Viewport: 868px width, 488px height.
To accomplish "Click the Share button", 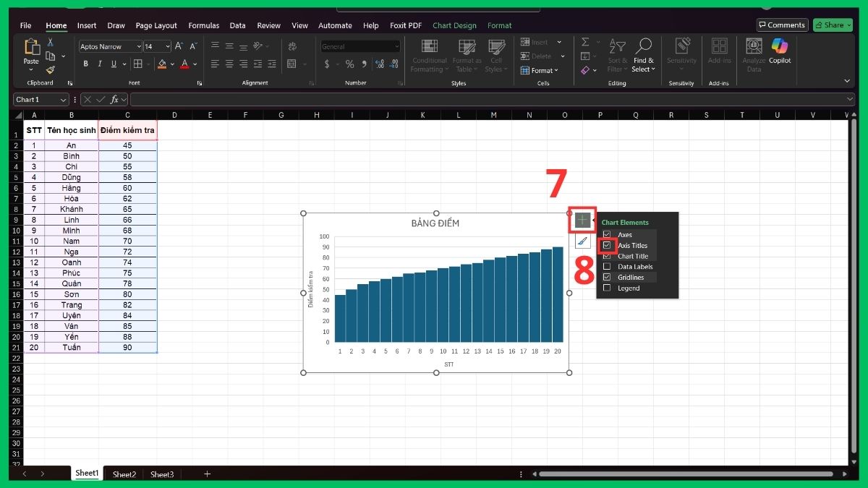I will click(832, 24).
